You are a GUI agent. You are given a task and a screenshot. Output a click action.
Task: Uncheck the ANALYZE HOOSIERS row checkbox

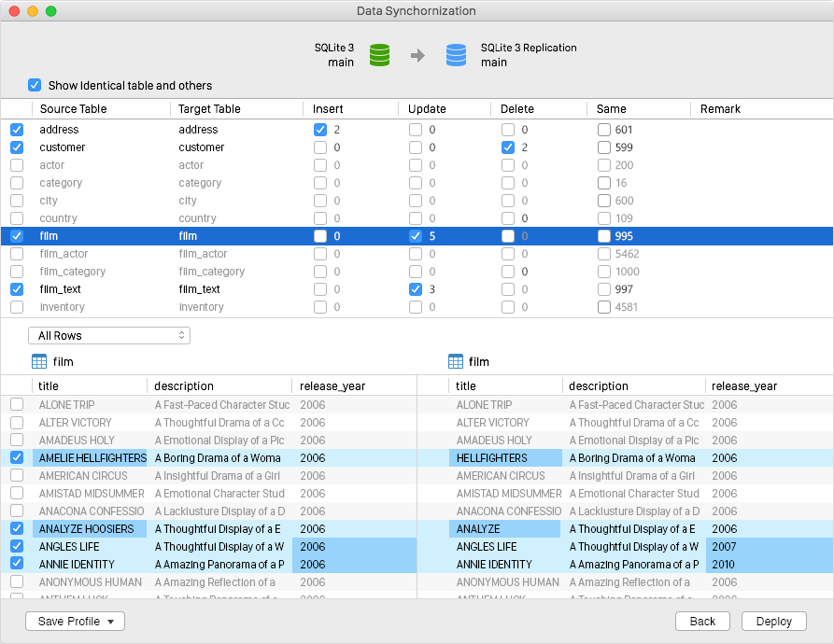[17, 528]
